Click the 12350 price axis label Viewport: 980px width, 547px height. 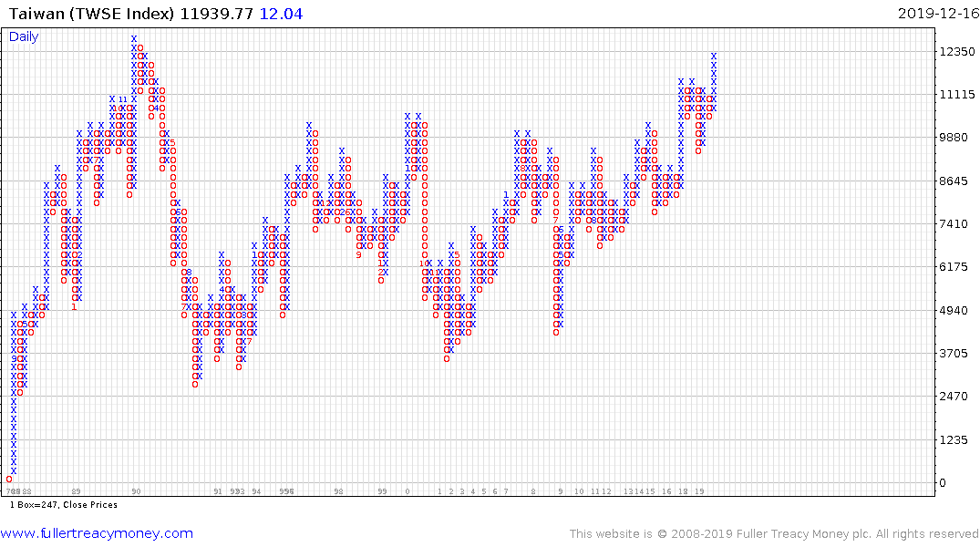[957, 51]
